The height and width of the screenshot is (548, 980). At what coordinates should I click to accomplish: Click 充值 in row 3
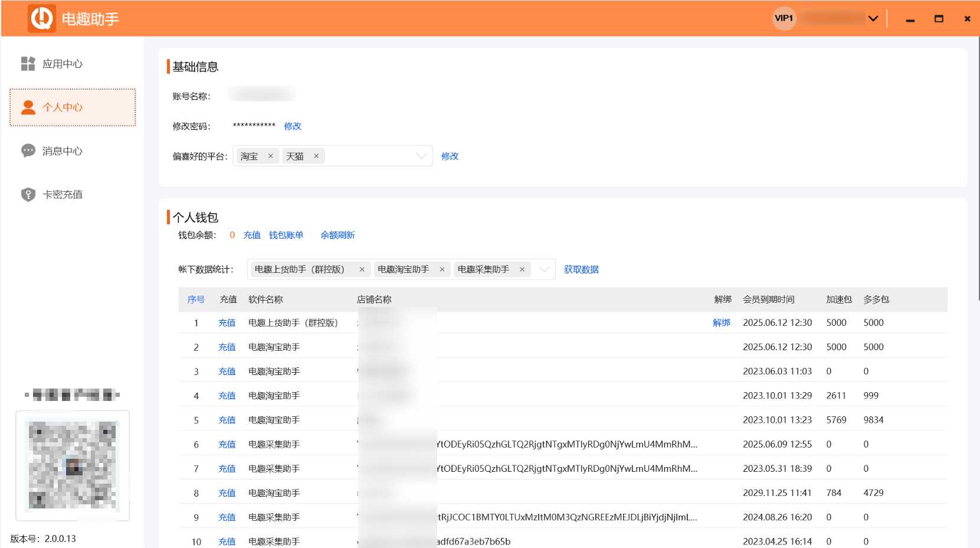[227, 371]
